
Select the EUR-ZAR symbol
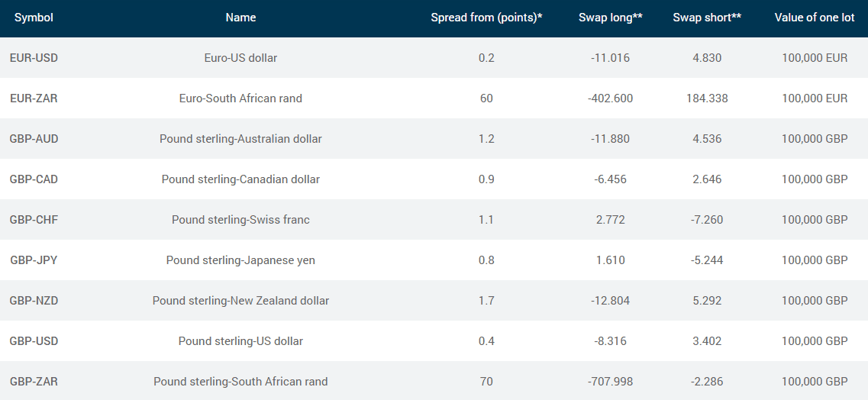34,98
